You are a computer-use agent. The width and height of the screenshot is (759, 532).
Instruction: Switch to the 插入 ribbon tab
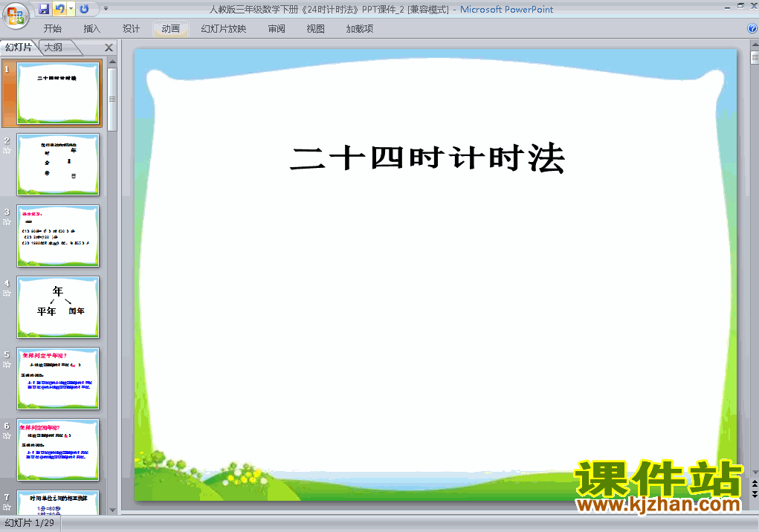pyautogui.click(x=92, y=29)
